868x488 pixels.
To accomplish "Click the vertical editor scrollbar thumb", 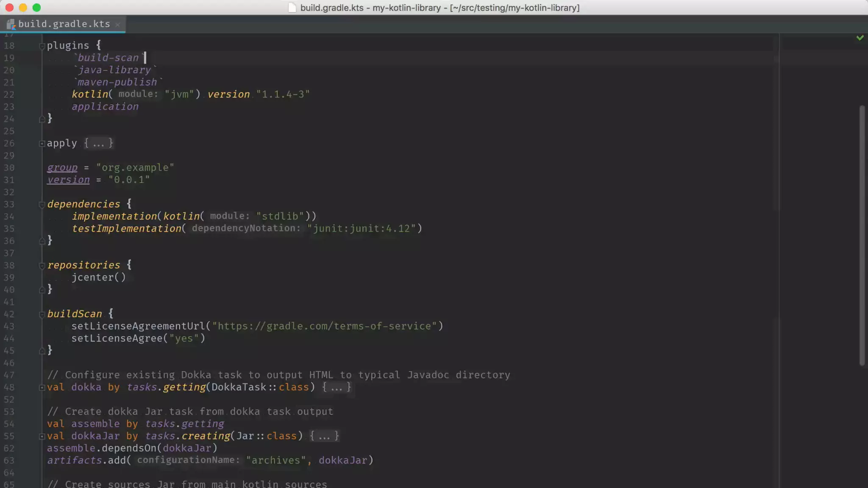I will coord(862,235).
